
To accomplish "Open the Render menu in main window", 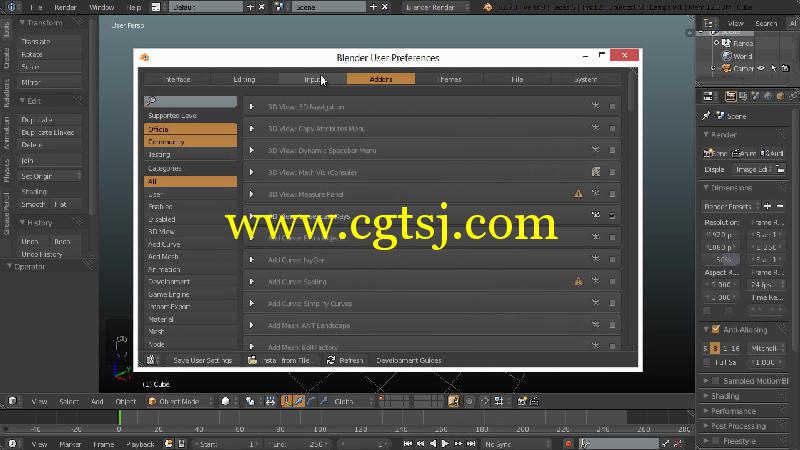I will pyautogui.click(x=65, y=7).
